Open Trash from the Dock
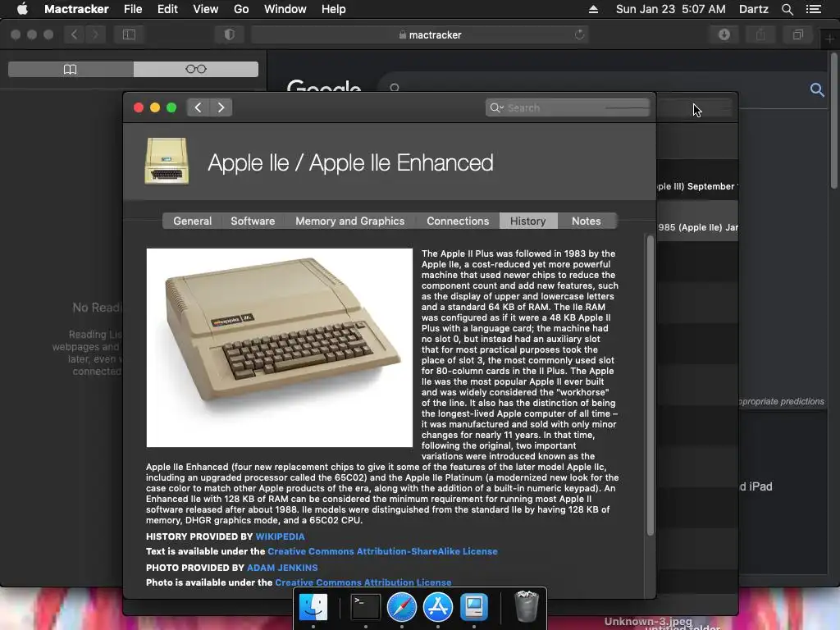The width and height of the screenshot is (840, 630). click(526, 607)
